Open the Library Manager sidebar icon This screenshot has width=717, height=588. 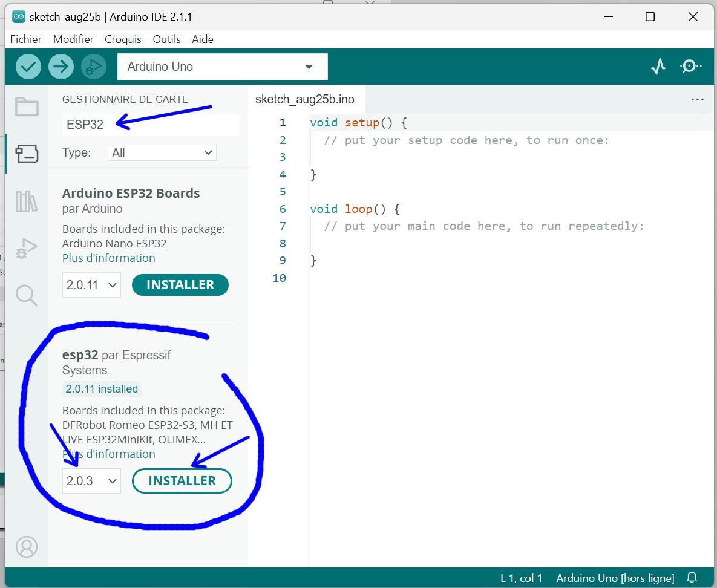(27, 201)
